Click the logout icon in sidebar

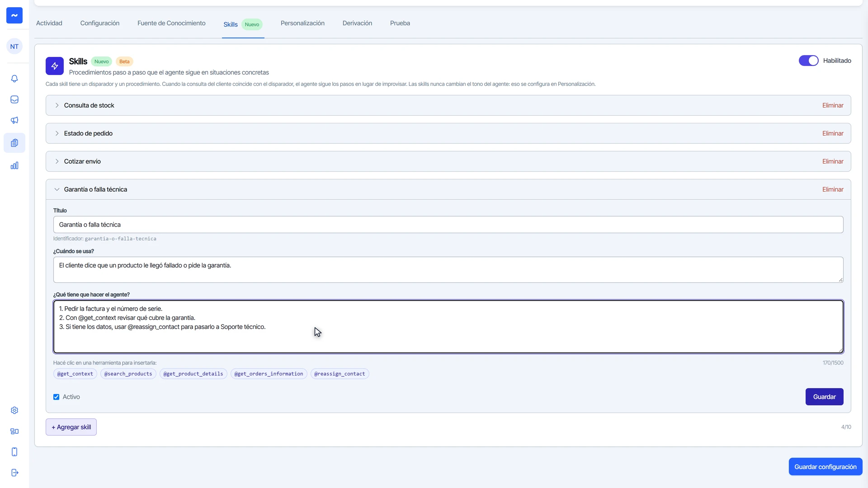point(14,473)
